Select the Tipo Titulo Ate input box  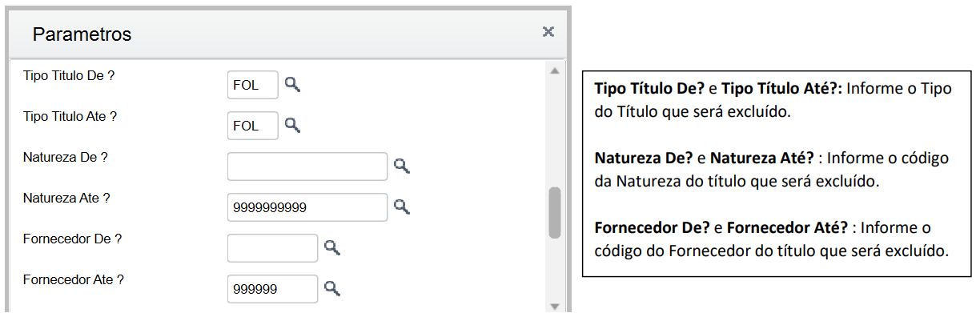point(253,125)
